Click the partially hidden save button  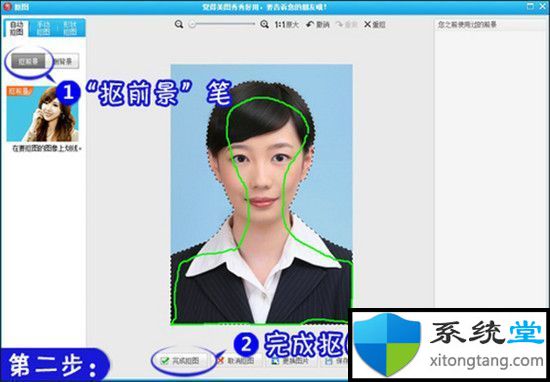[335, 361]
